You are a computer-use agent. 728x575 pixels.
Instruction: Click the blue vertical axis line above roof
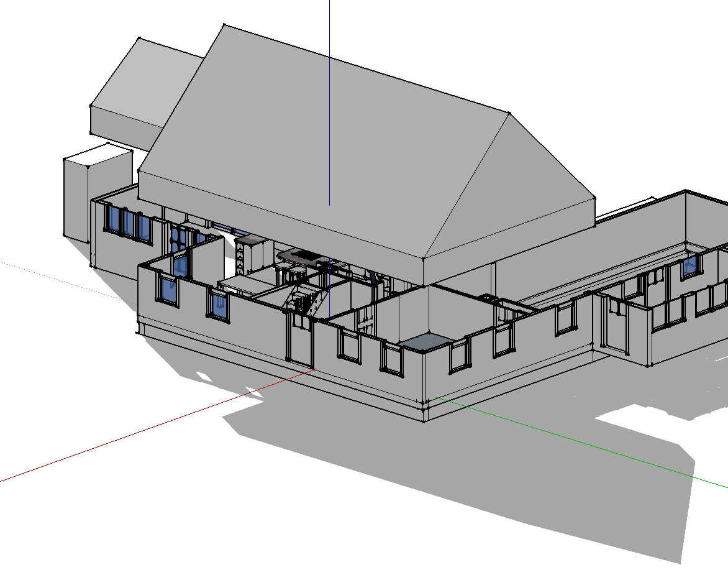click(x=330, y=102)
